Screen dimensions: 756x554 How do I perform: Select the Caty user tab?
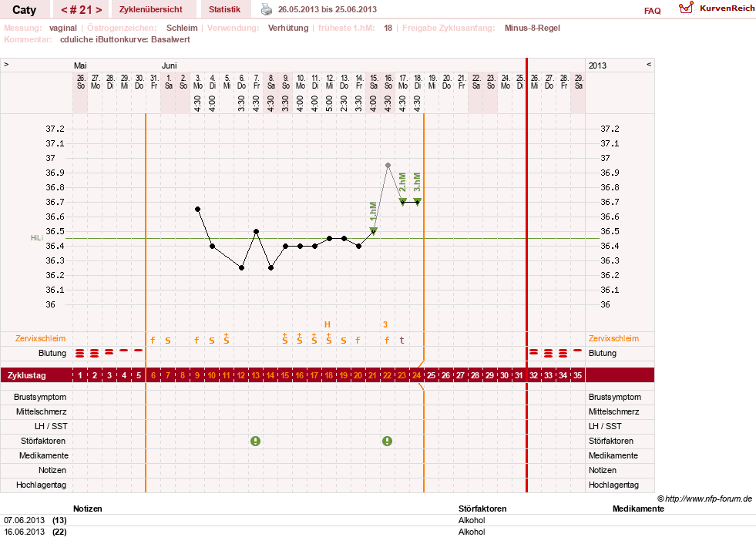[x=25, y=10]
